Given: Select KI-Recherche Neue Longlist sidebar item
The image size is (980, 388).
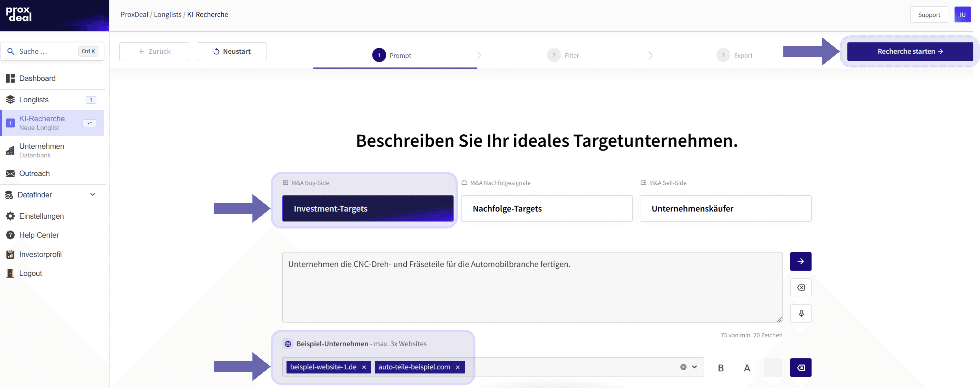Looking at the screenshot, I should coord(52,123).
